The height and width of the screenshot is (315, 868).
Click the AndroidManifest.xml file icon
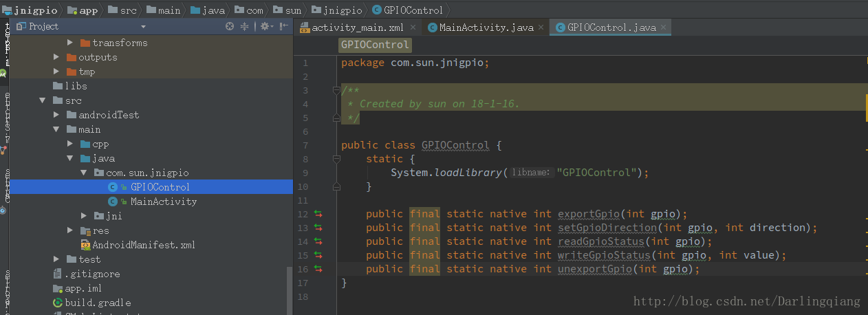(x=85, y=245)
